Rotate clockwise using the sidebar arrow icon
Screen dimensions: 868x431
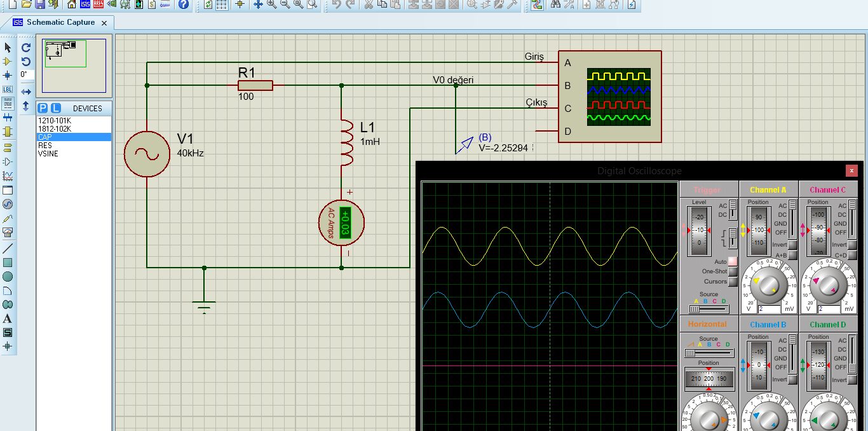click(x=26, y=48)
